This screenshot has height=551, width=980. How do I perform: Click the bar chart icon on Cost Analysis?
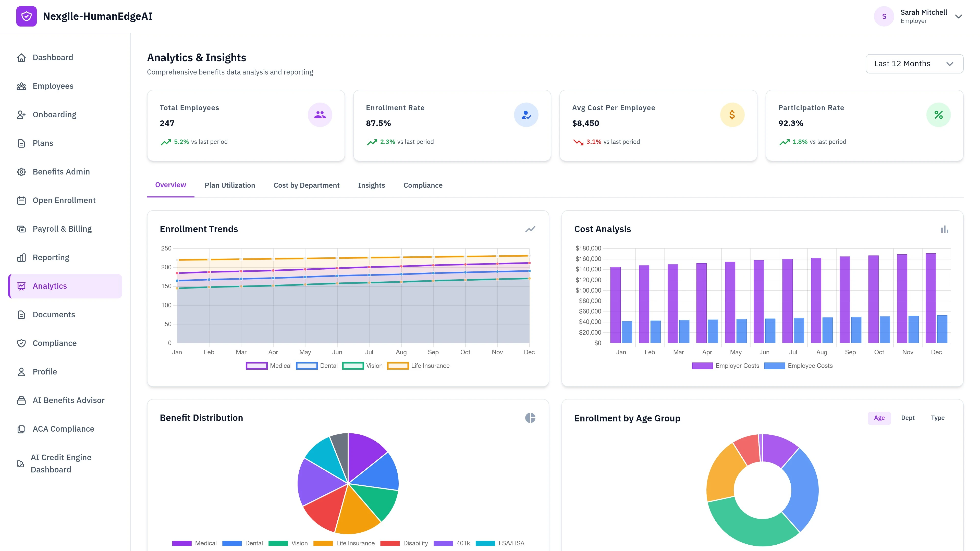coord(945,229)
